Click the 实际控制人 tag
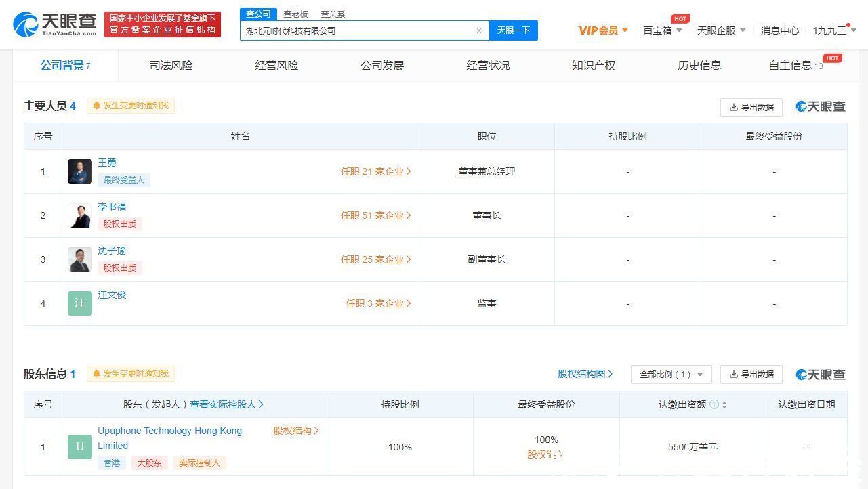868x489 pixels. [199, 463]
